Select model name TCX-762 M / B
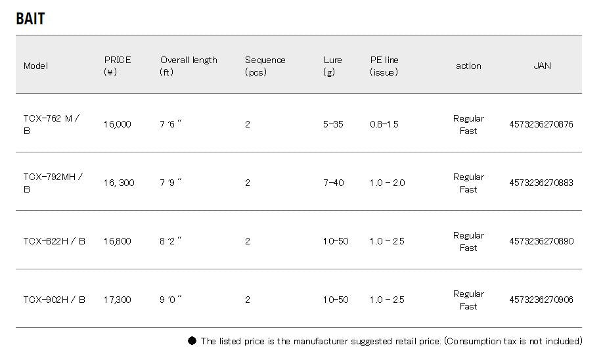This screenshot has height=364, width=603. pos(51,124)
